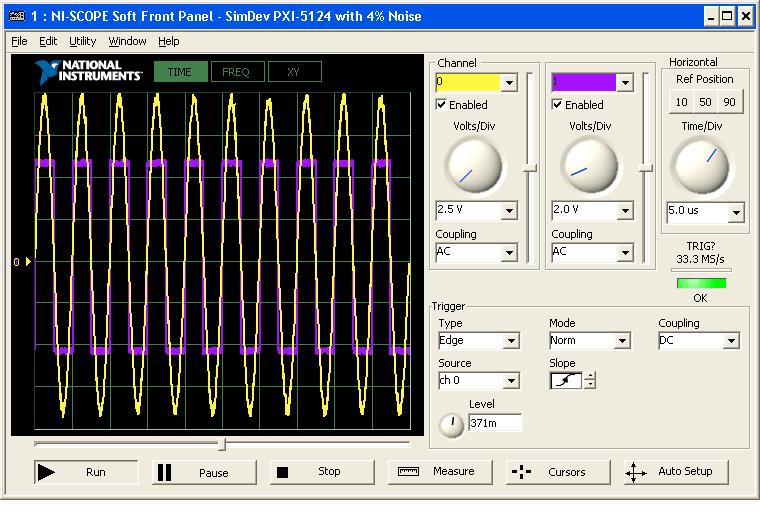Toggle Enabled checkbox for channel 0
760x512 pixels.
click(x=441, y=104)
